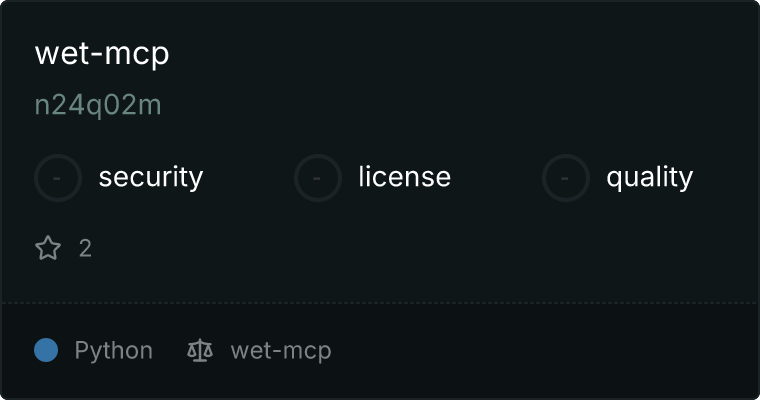The height and width of the screenshot is (400, 760).
Task: Star the repo with the star icon
Action: coord(48,248)
